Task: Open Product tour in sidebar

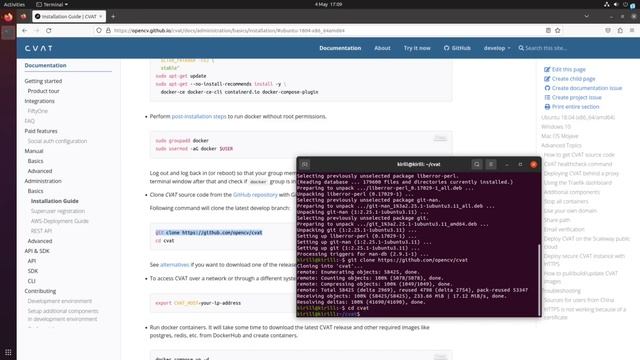Action: (43, 91)
